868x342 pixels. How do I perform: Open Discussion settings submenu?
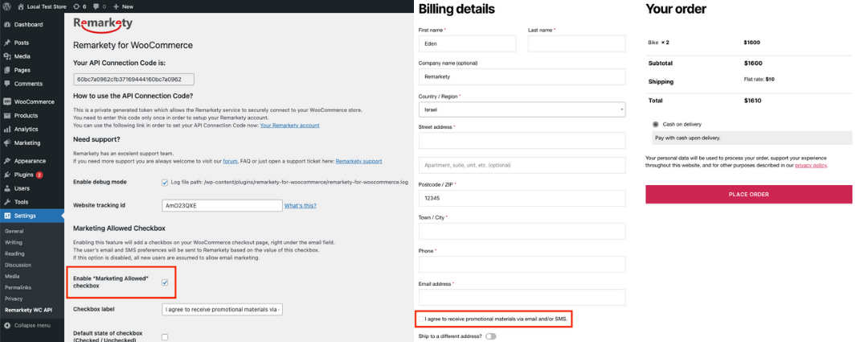[x=18, y=265]
